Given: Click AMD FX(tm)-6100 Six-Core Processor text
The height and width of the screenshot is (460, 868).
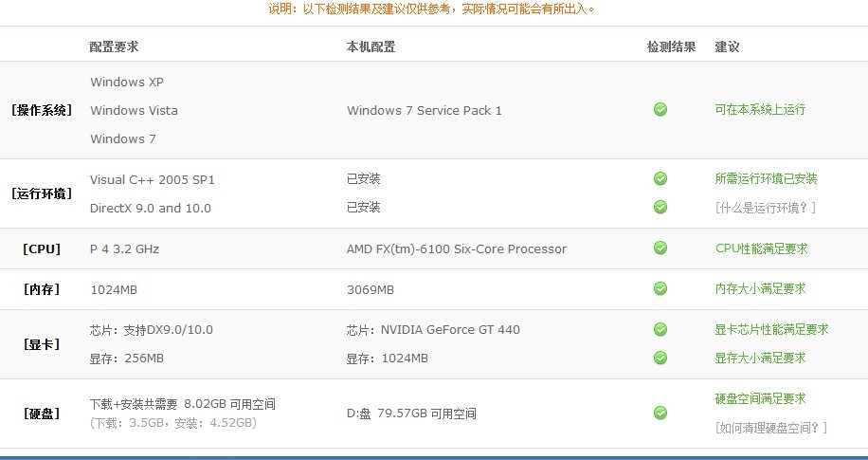Looking at the screenshot, I should (457, 248).
